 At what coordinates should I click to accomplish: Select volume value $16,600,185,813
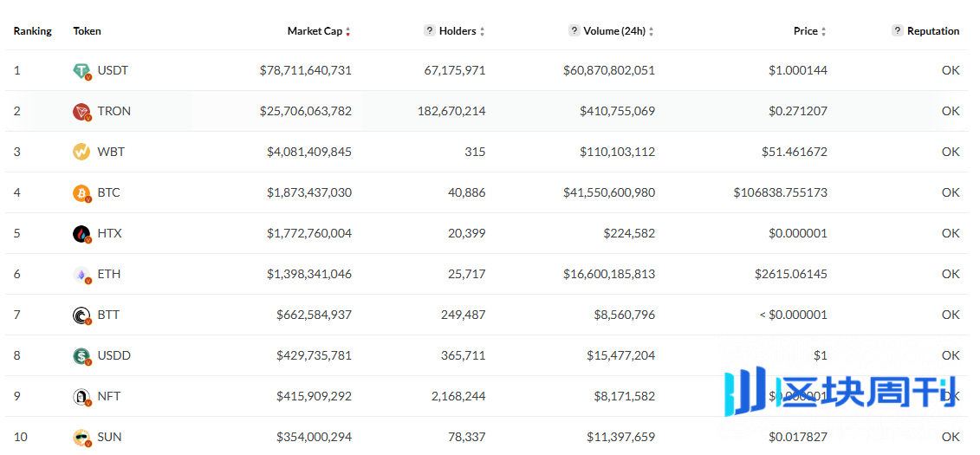tap(609, 274)
